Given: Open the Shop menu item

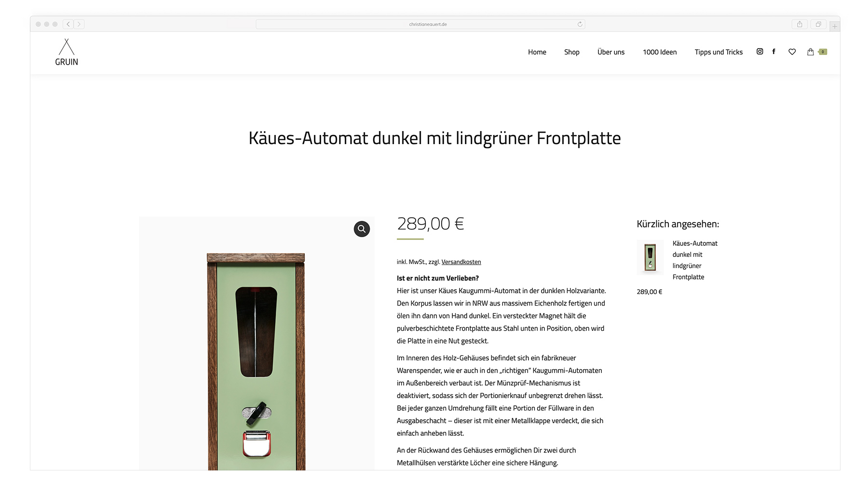Looking at the screenshot, I should tap(572, 52).
